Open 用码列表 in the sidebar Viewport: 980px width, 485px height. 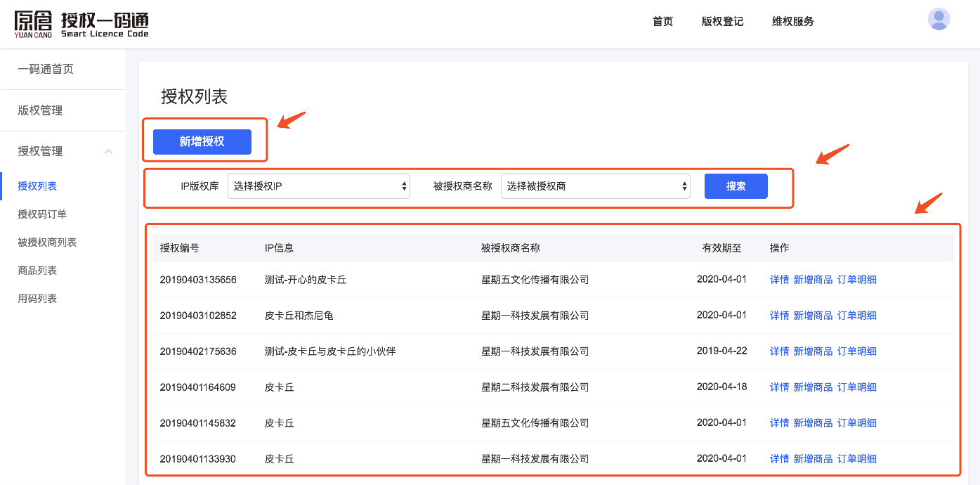pyautogui.click(x=37, y=299)
